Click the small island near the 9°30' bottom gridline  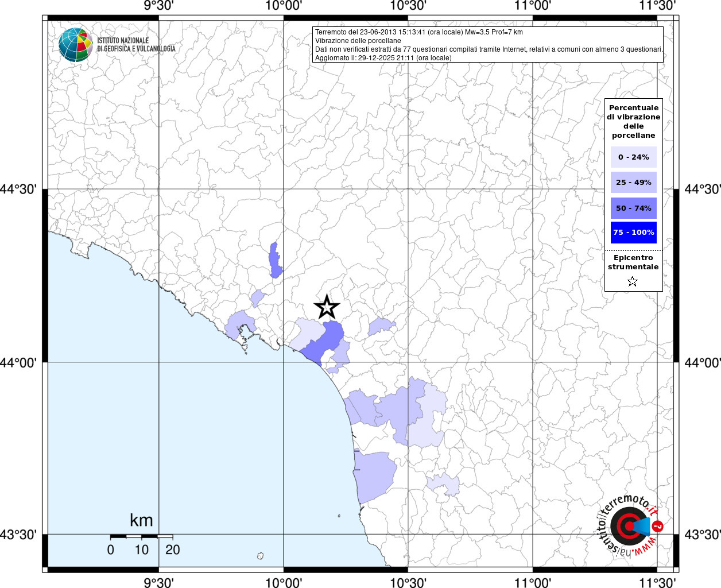(x=260, y=556)
